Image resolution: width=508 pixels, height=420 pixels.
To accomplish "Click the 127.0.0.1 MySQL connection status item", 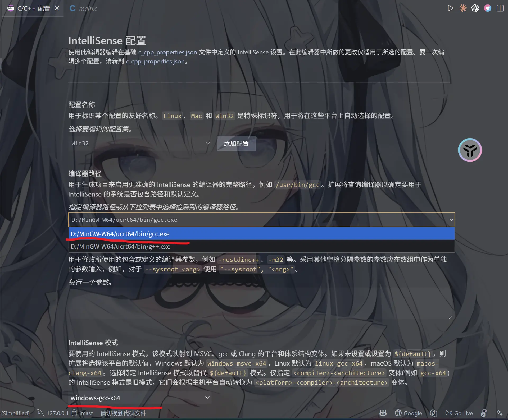I will [x=53, y=413].
